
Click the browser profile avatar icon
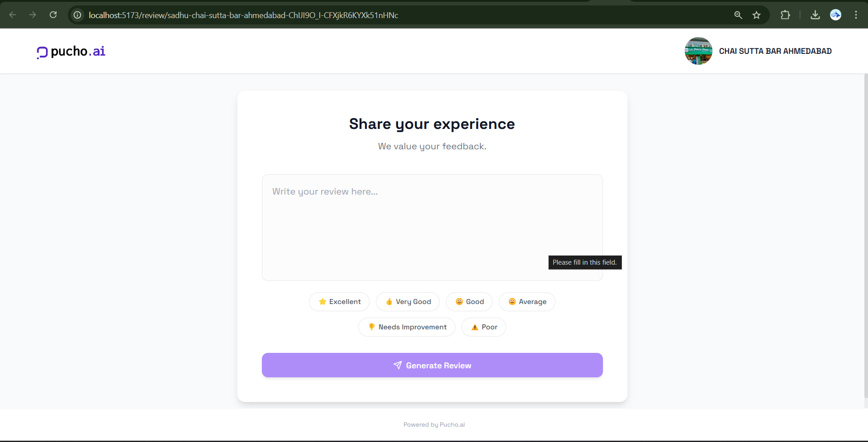pos(835,15)
